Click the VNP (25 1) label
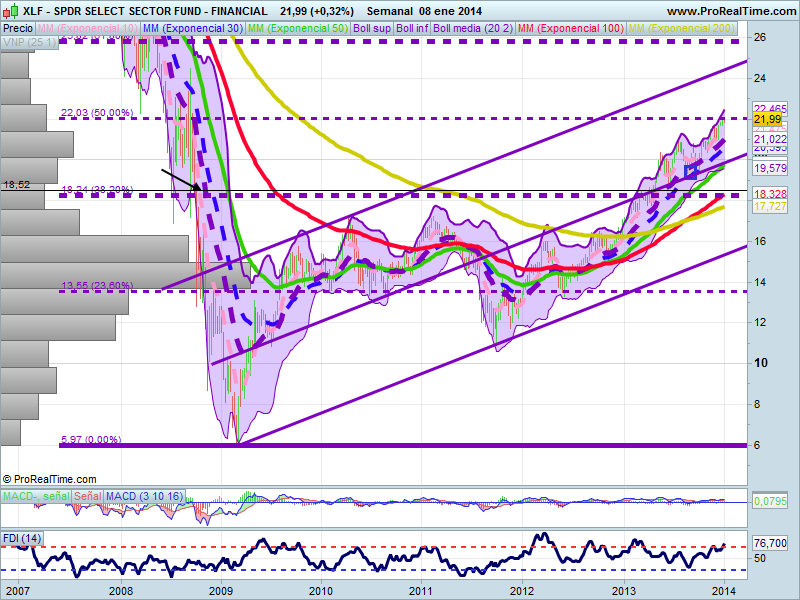The image size is (800, 600). click(x=29, y=42)
